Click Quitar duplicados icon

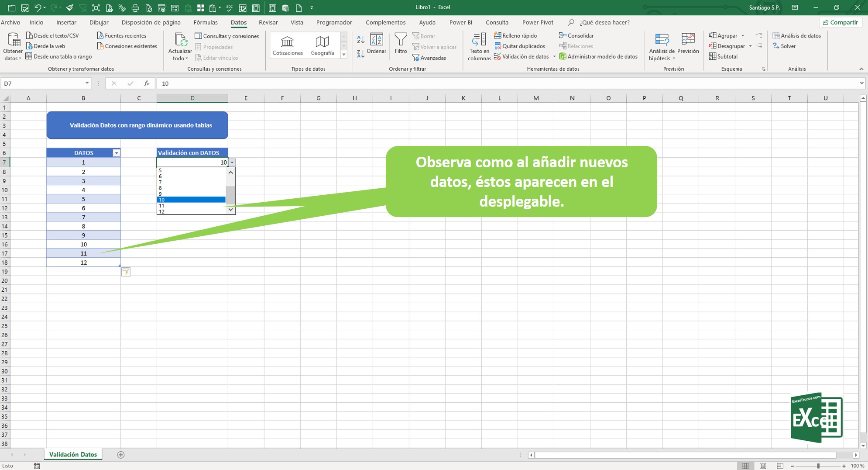click(497, 46)
